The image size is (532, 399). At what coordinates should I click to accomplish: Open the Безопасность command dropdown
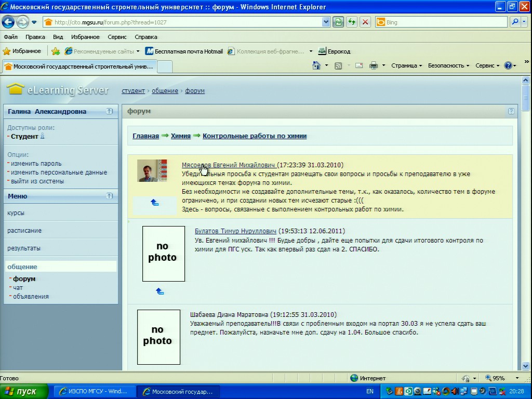tap(448, 65)
